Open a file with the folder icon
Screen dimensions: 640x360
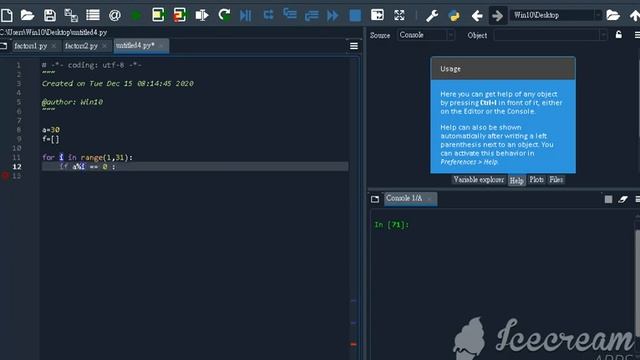coord(27,16)
